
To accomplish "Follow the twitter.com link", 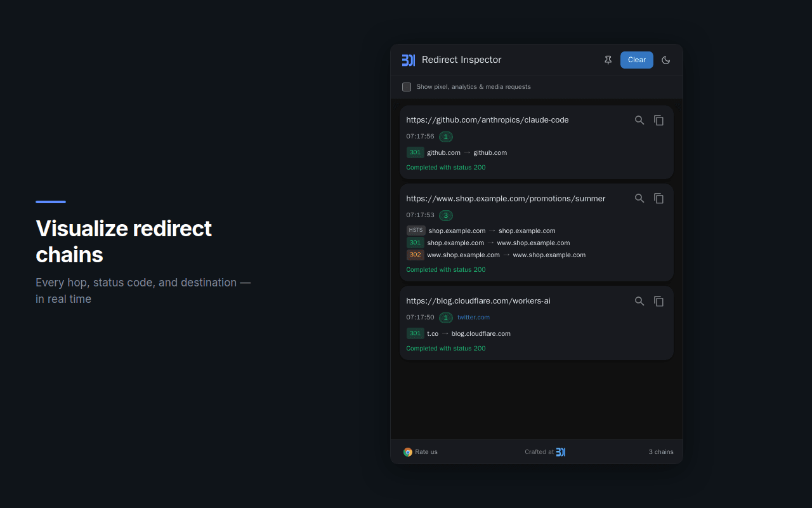I will pyautogui.click(x=473, y=317).
